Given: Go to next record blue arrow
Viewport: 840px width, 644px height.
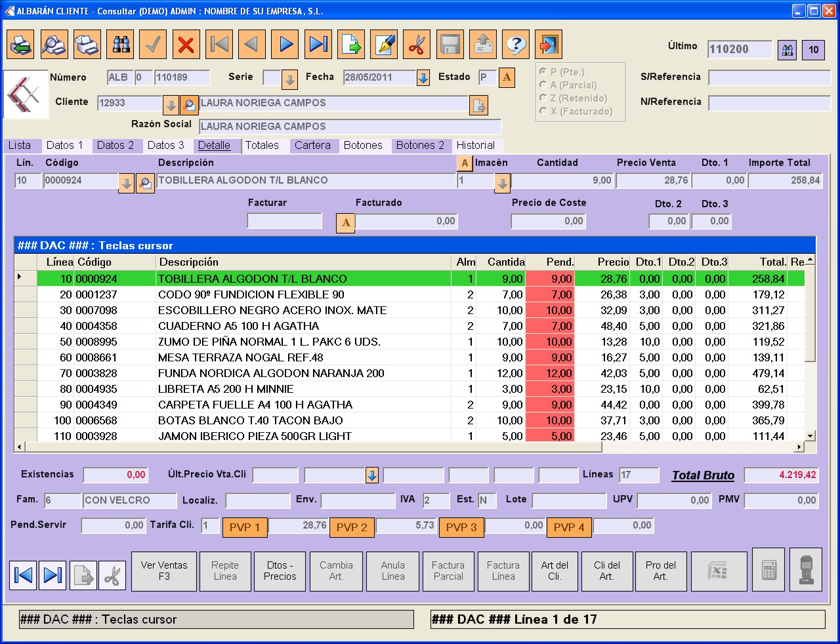Looking at the screenshot, I should [x=285, y=45].
